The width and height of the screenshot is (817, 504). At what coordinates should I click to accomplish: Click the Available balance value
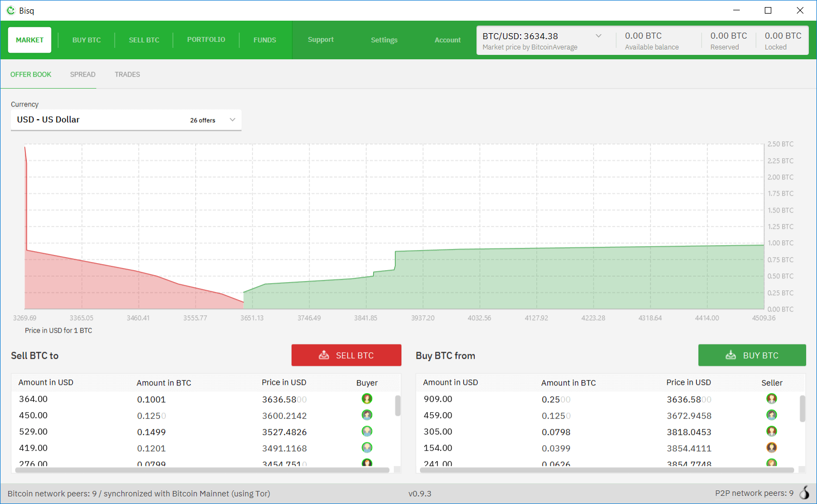pos(643,36)
